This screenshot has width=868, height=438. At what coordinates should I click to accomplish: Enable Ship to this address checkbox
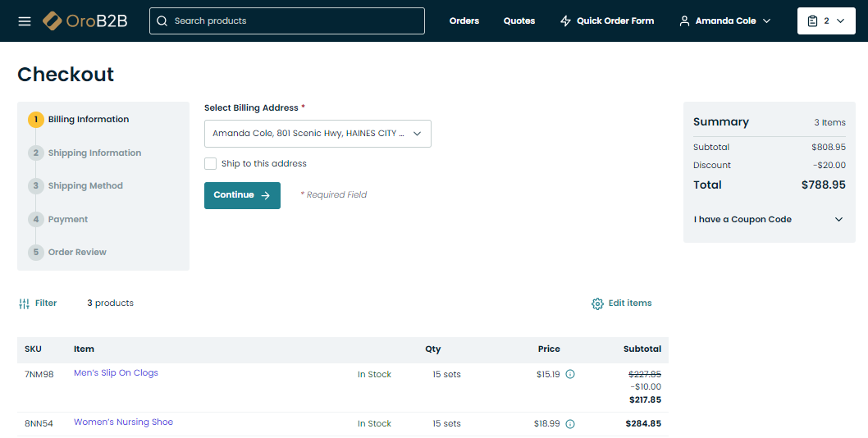pos(211,163)
